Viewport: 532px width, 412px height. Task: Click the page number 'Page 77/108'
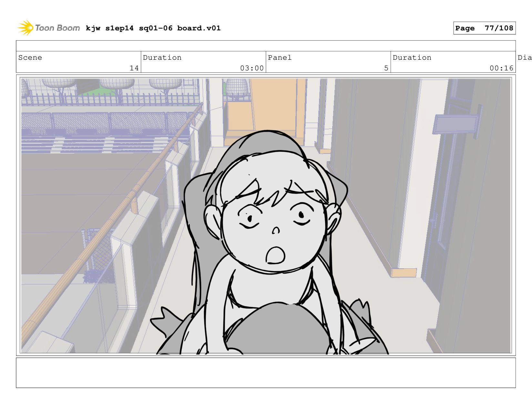pyautogui.click(x=484, y=28)
